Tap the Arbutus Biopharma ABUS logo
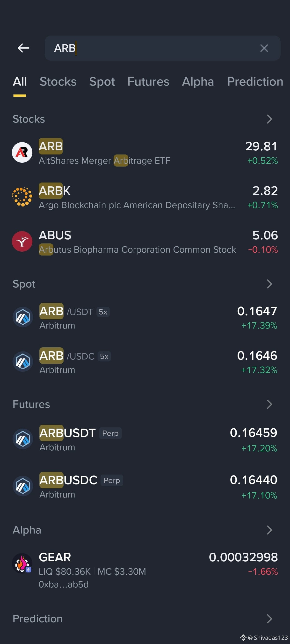The width and height of the screenshot is (290, 644). (x=22, y=241)
